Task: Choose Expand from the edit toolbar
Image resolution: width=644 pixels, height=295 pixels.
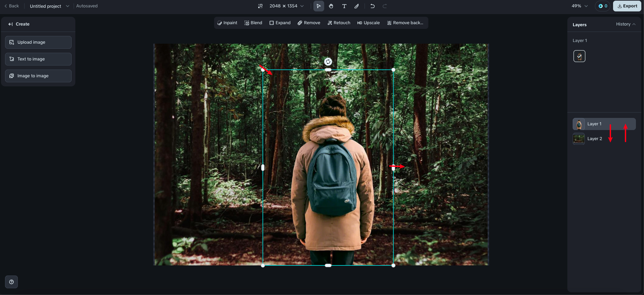Action: [280, 23]
